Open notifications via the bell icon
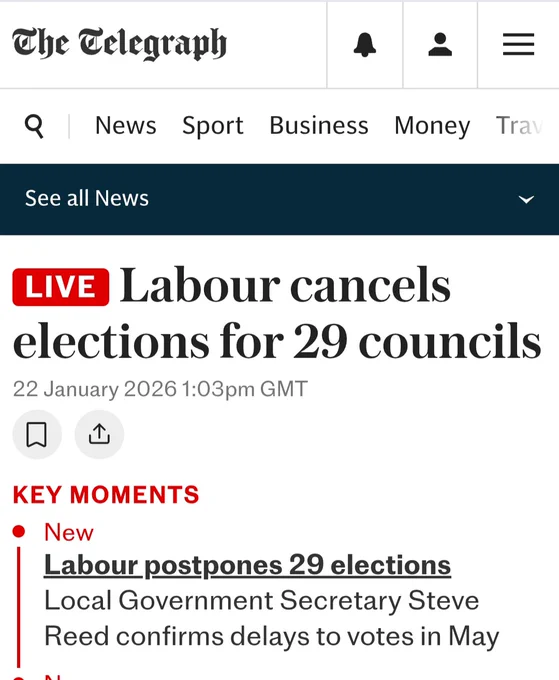559x680 pixels. pyautogui.click(x=365, y=45)
